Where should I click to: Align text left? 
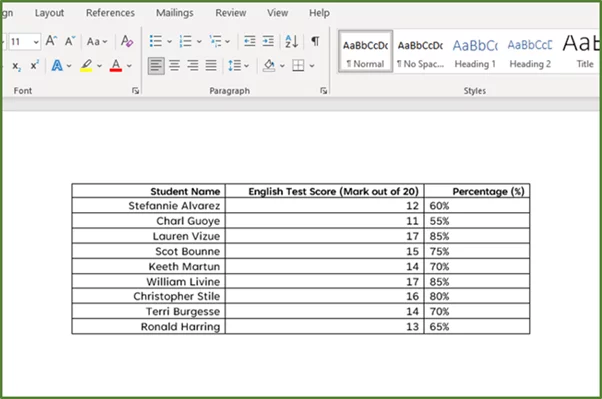[x=156, y=66]
